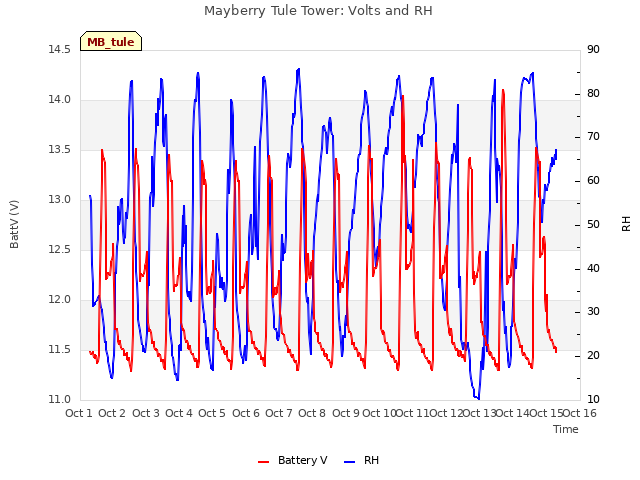Select the Oct 6 tick label
The height and width of the screenshot is (480, 640).
[246, 413]
